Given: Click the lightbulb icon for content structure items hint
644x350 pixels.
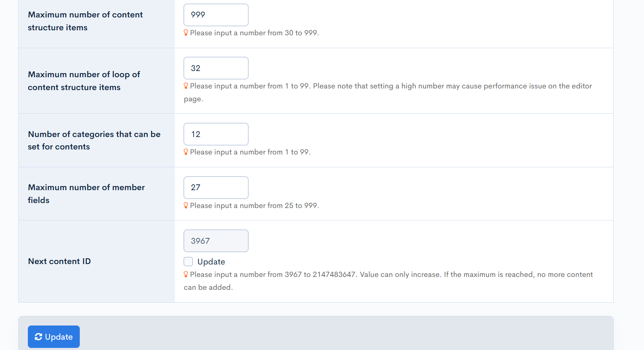Looking at the screenshot, I should (x=186, y=32).
